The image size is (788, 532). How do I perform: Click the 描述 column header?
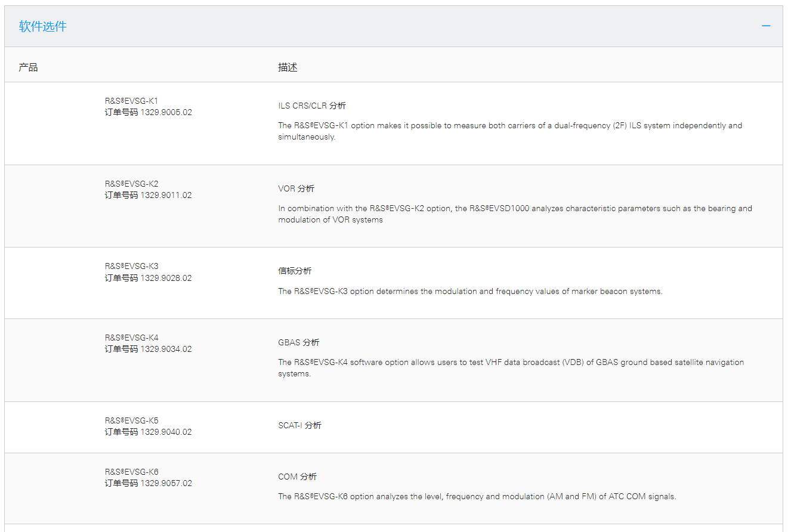288,67
